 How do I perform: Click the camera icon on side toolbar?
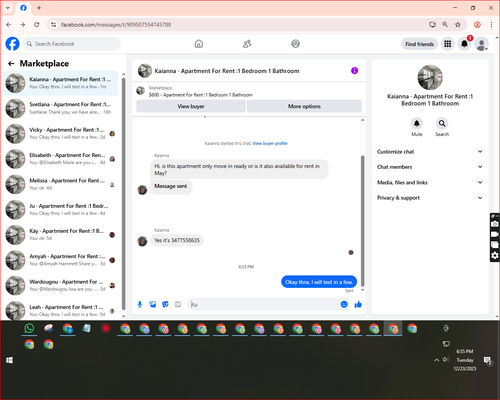coord(495,224)
